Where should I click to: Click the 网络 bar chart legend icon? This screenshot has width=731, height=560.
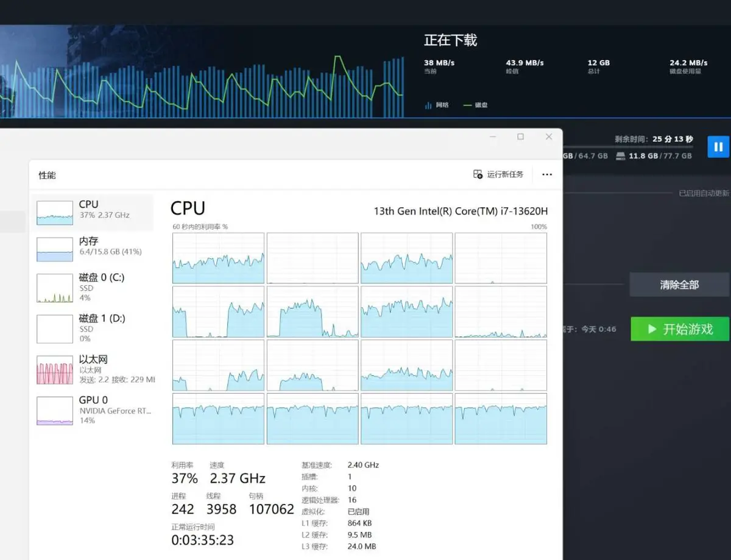(x=428, y=105)
